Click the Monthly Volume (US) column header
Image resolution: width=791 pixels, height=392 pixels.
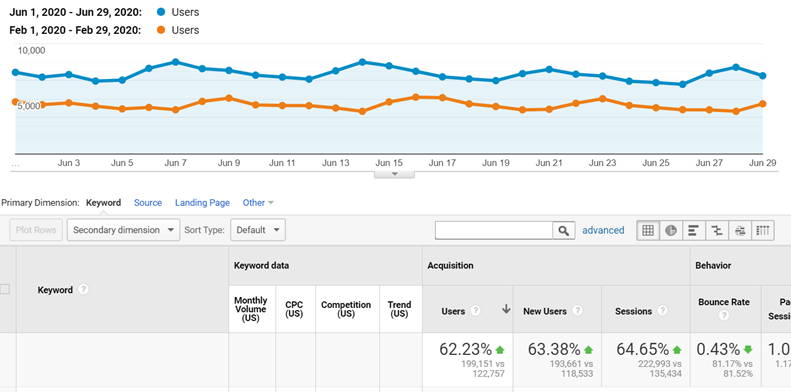pyautogui.click(x=252, y=309)
